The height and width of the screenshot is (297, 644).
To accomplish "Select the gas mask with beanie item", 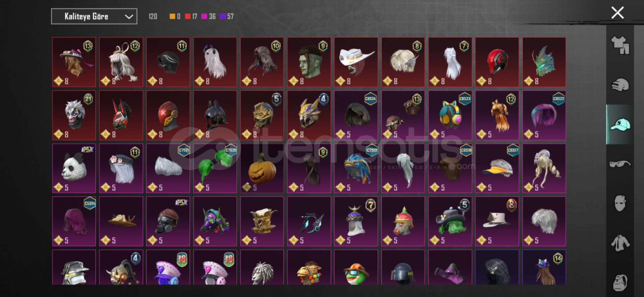I will click(x=168, y=221).
